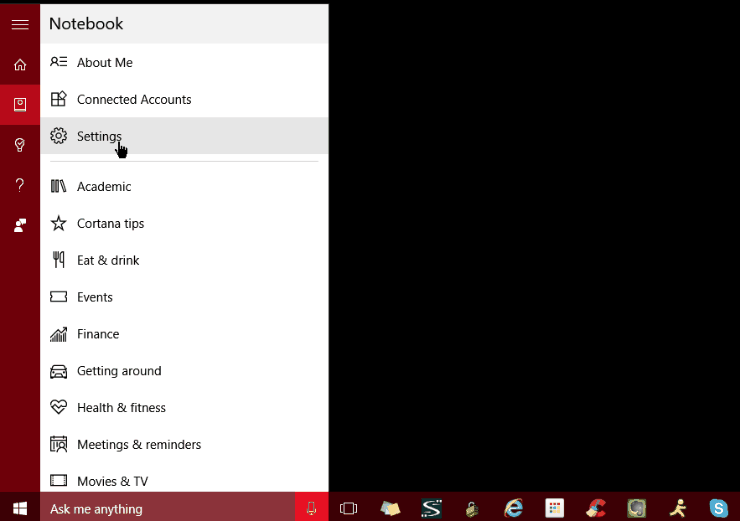
Task: Launch Internet Explorer from taskbar
Action: pyautogui.click(x=513, y=508)
